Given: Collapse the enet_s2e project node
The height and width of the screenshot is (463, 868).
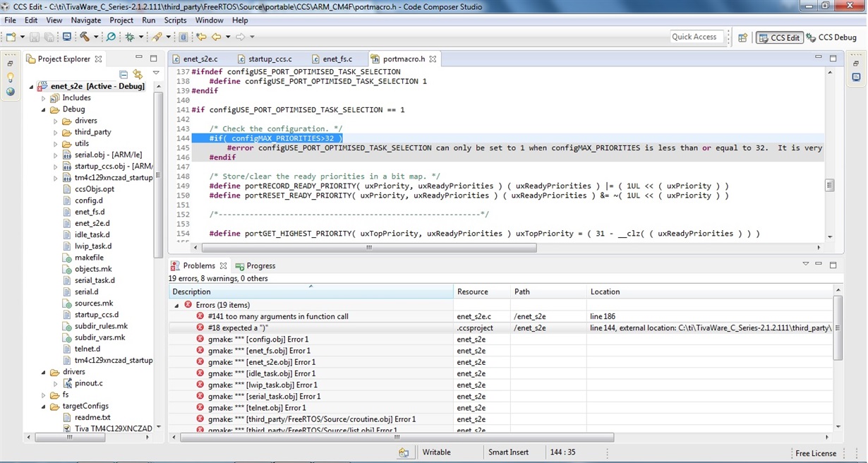Looking at the screenshot, I should pyautogui.click(x=32, y=87).
